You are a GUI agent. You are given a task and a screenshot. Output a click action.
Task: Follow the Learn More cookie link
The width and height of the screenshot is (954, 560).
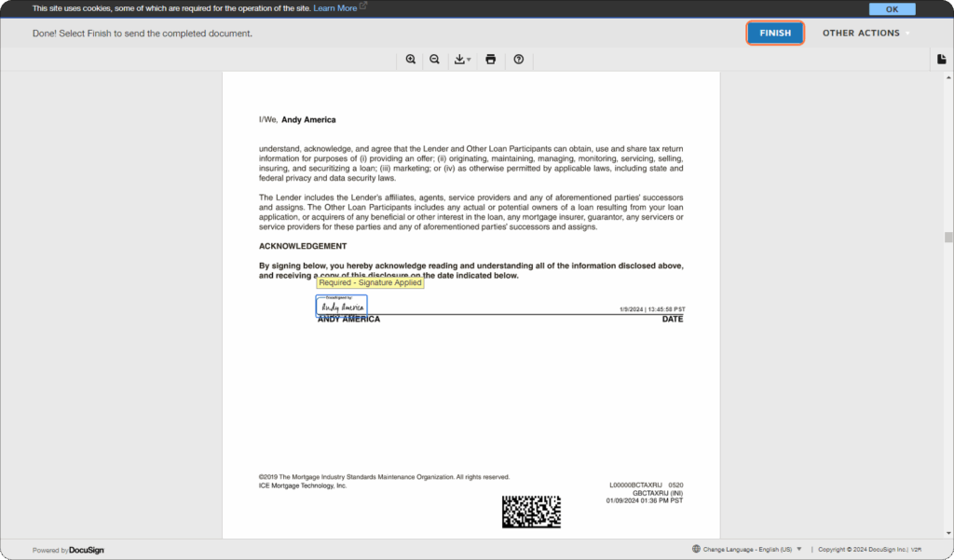click(x=335, y=8)
